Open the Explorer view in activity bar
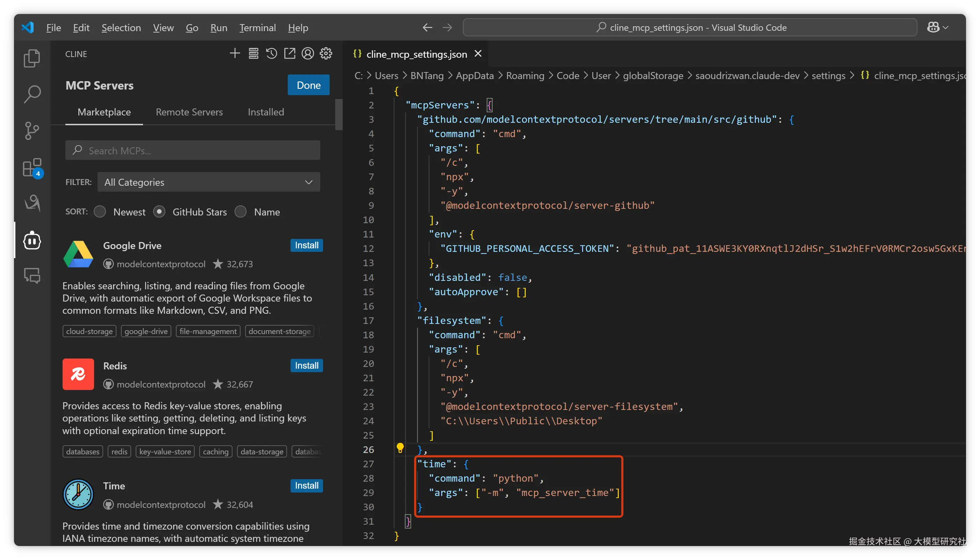The image size is (980, 560). pyautogui.click(x=32, y=58)
